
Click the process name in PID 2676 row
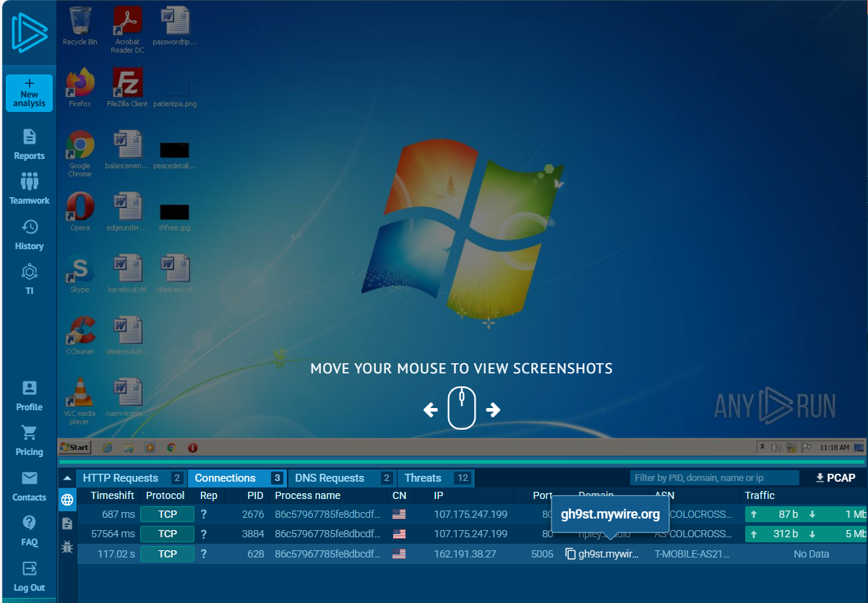pos(327,514)
